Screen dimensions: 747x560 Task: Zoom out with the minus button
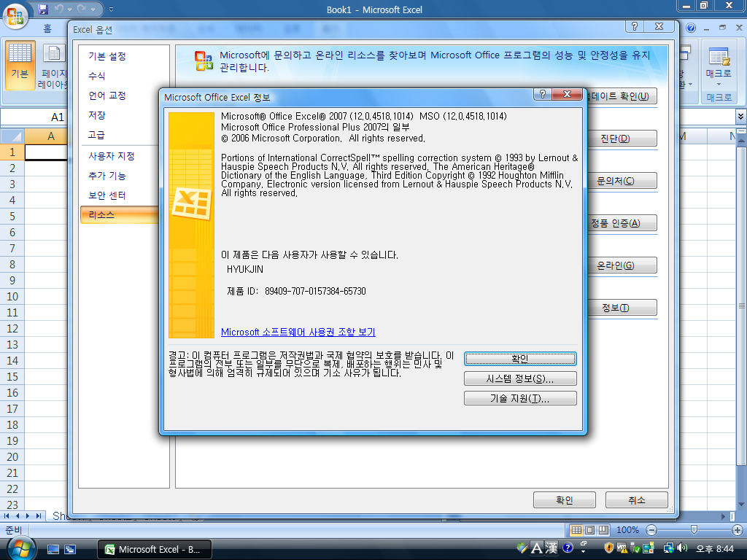[x=651, y=530]
